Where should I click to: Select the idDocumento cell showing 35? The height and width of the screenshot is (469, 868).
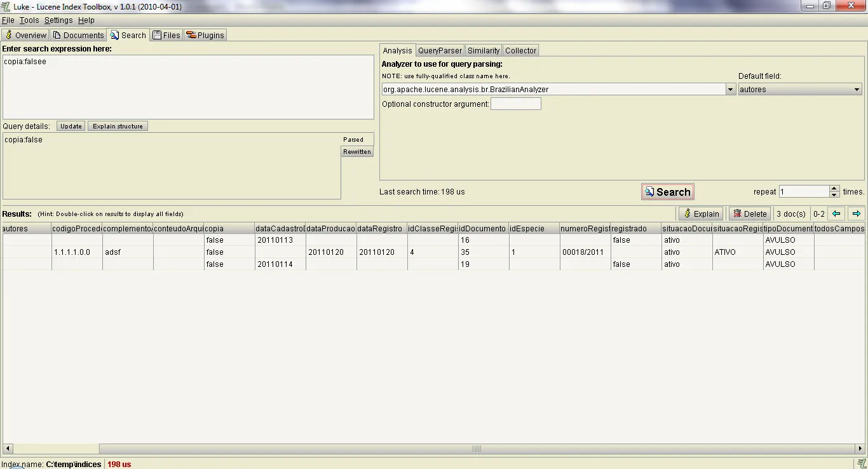pos(484,252)
